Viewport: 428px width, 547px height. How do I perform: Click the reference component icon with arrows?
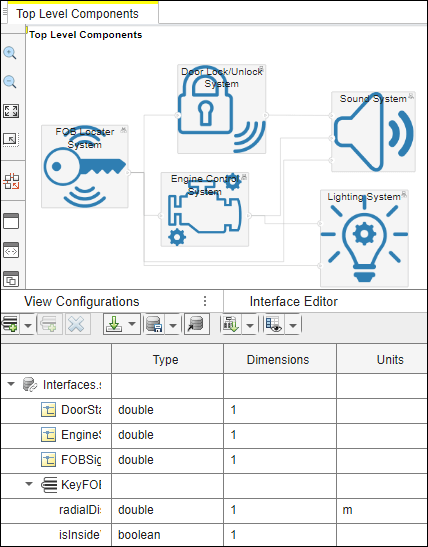click(11, 250)
